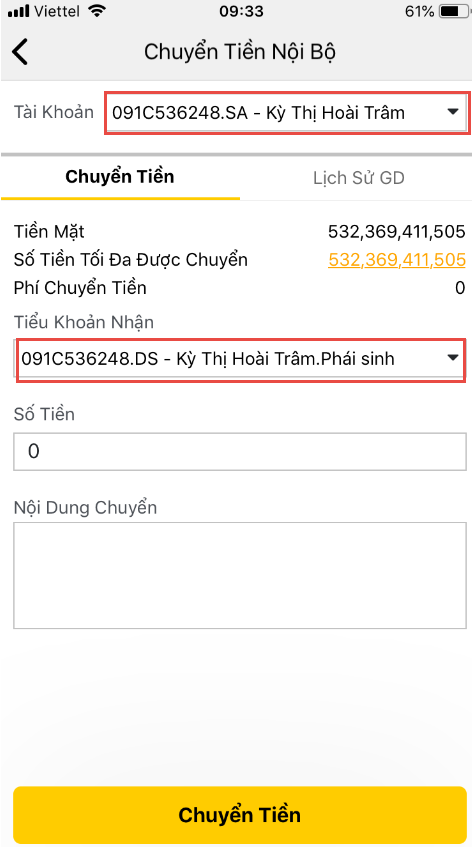Expand the Tiểu Khoản Nhận dropdown arrow
472x847 pixels.
[453, 358]
